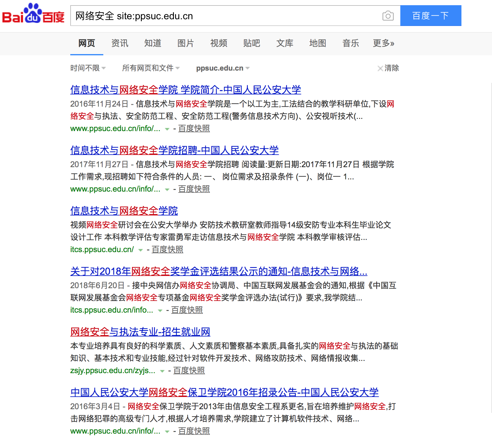The height and width of the screenshot is (448, 492).
Task: Expand the 更多» menu
Action: (x=384, y=43)
